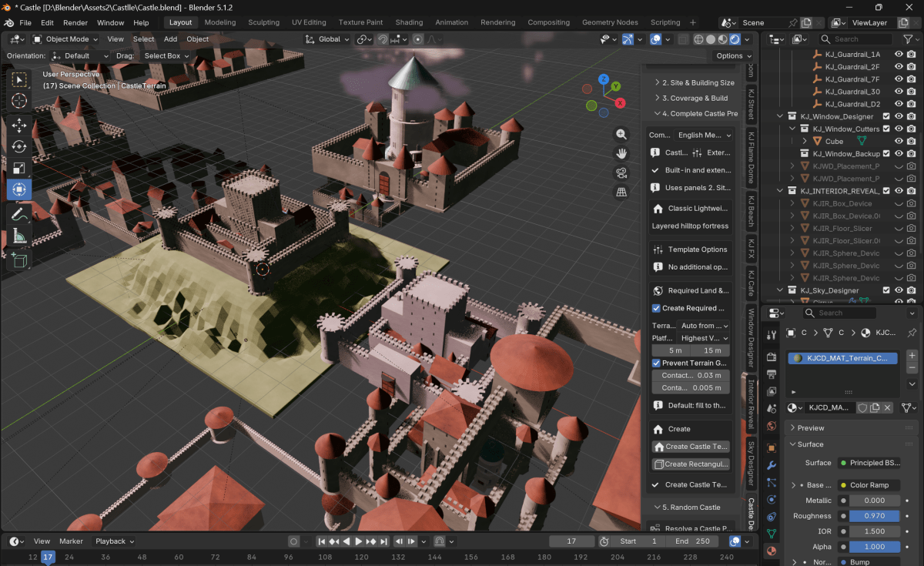Select the Move tool in viewport toolbar

click(19, 125)
